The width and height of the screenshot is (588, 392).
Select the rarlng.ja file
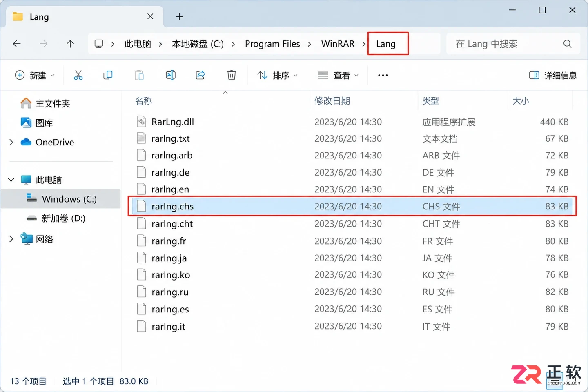352,258
